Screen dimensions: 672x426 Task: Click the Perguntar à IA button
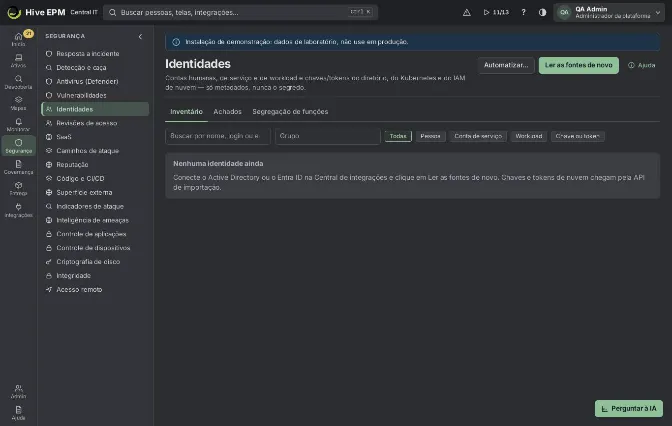coord(629,408)
